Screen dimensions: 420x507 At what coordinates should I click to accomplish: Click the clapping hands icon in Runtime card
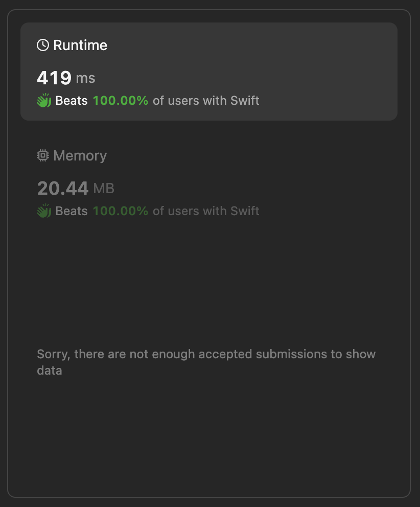tap(44, 100)
